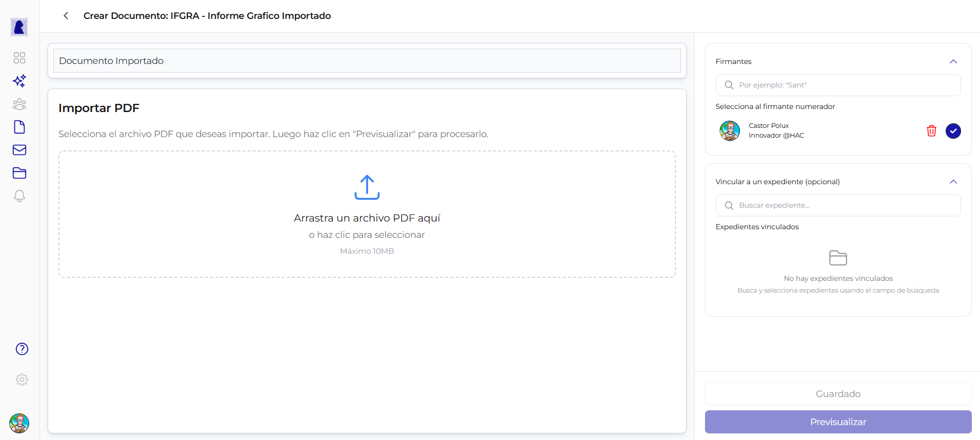Open the user profile avatar in sidebar
This screenshot has height=440, width=980.
(x=19, y=423)
